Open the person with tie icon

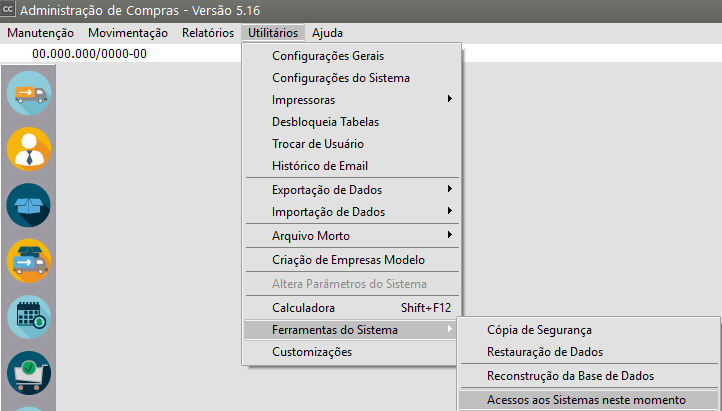(x=29, y=149)
